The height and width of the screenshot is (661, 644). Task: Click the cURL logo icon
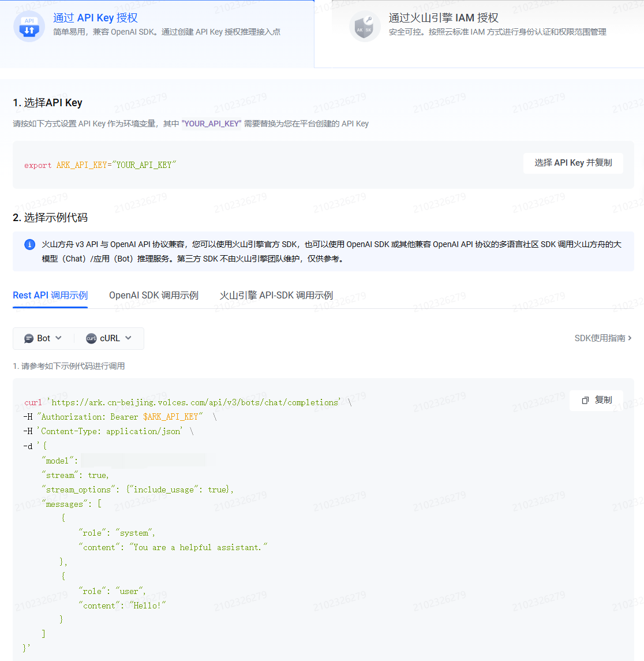point(91,338)
